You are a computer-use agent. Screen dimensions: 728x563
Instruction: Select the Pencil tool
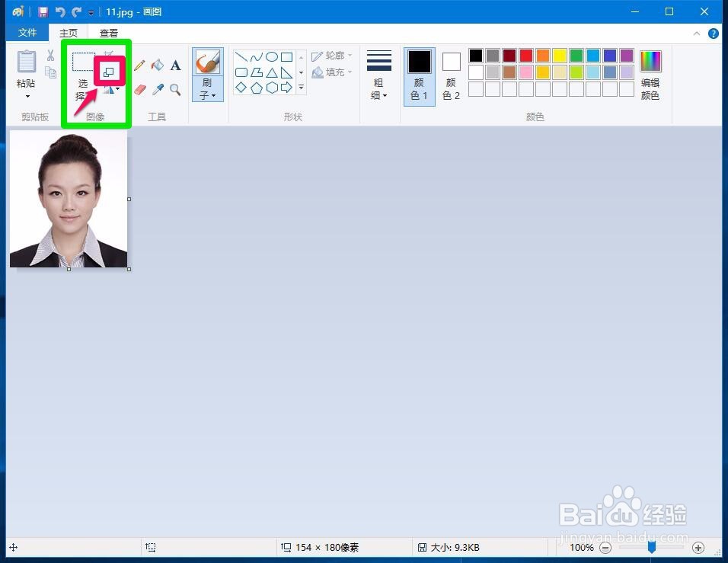tap(139, 65)
